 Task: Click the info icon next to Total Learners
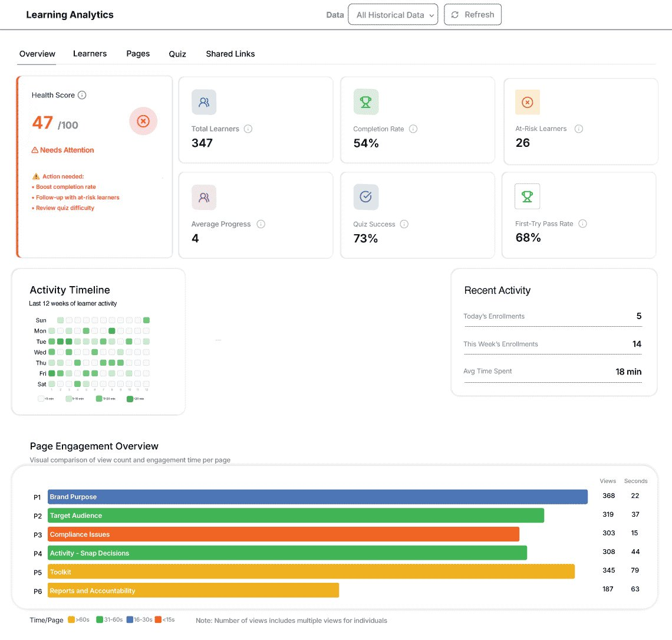pyautogui.click(x=249, y=129)
